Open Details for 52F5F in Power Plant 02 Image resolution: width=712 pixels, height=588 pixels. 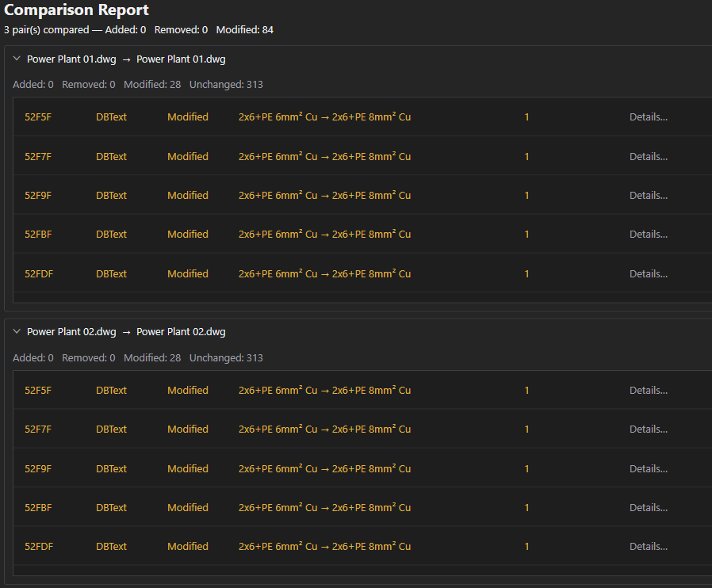649,391
